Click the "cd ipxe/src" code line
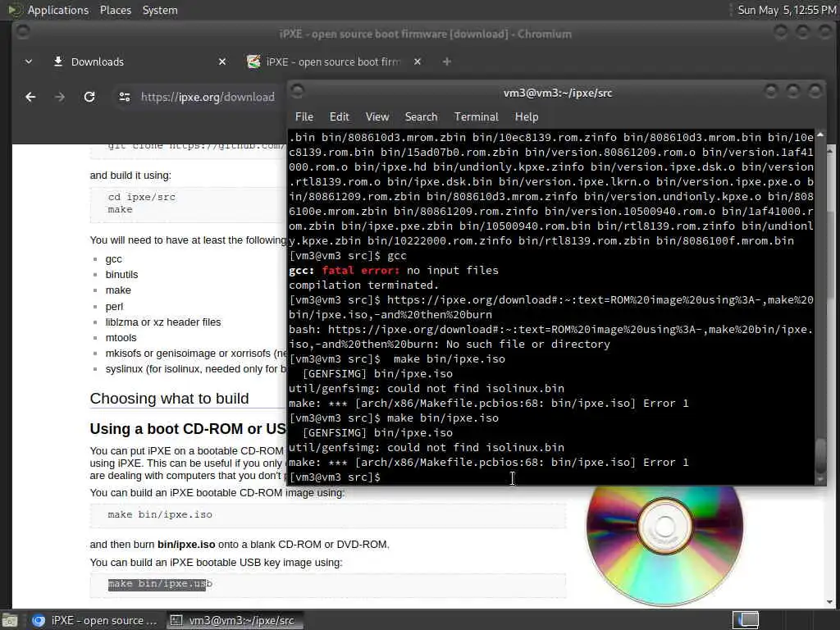The image size is (840, 630). tap(141, 197)
